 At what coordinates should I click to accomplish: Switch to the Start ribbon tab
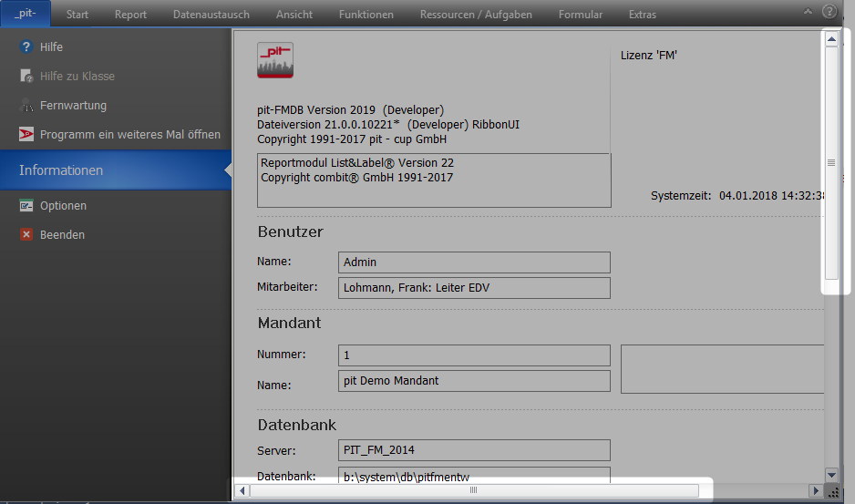coord(77,15)
